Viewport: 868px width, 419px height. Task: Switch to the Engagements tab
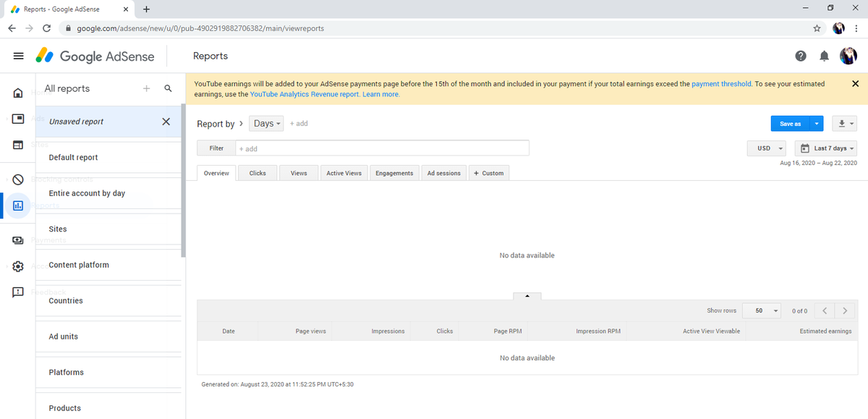pos(395,173)
